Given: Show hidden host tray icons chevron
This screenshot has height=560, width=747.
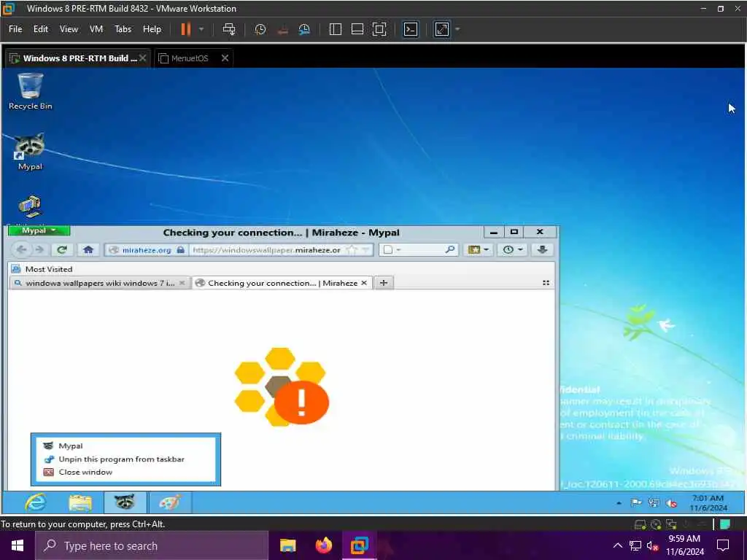Looking at the screenshot, I should [617, 545].
